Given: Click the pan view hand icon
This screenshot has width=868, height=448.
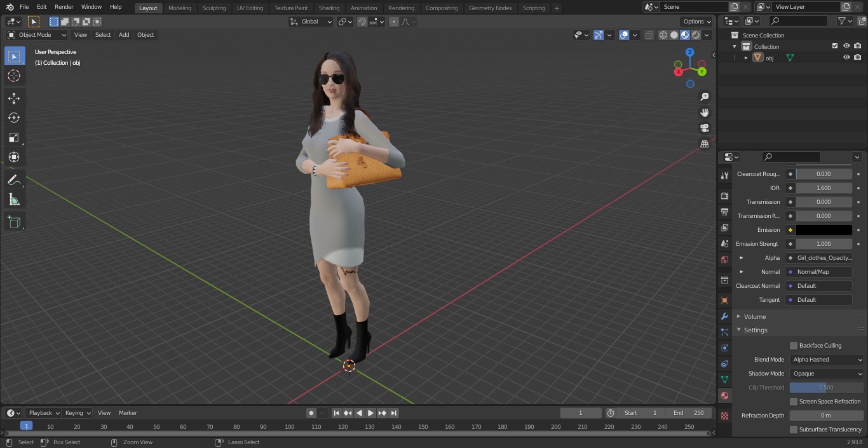Looking at the screenshot, I should [x=705, y=112].
